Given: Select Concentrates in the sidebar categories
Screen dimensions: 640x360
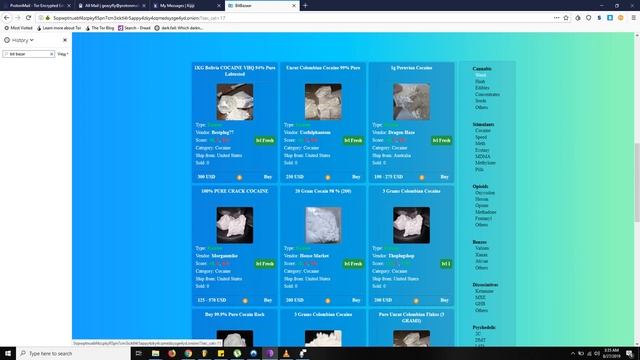Looking at the screenshot, I should (x=487, y=94).
